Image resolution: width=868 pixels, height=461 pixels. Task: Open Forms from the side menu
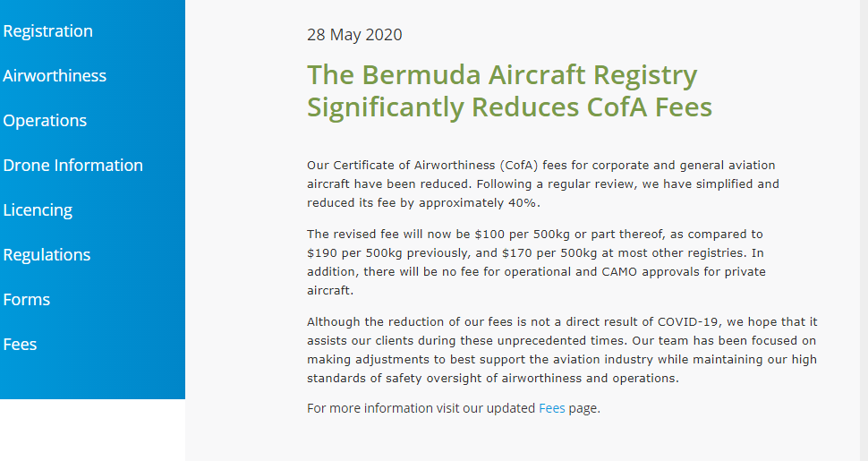pos(27,300)
